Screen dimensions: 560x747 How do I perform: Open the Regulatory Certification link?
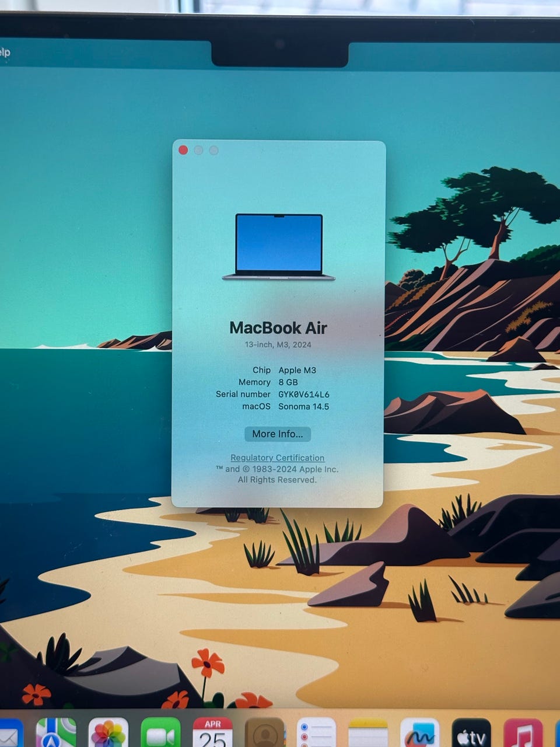277,458
